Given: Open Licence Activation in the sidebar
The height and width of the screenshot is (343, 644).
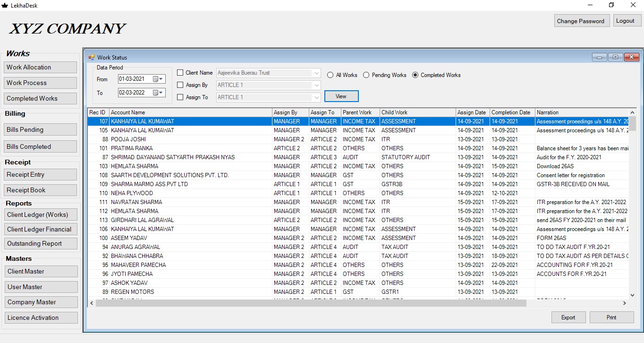Looking at the screenshot, I should coord(41,318).
